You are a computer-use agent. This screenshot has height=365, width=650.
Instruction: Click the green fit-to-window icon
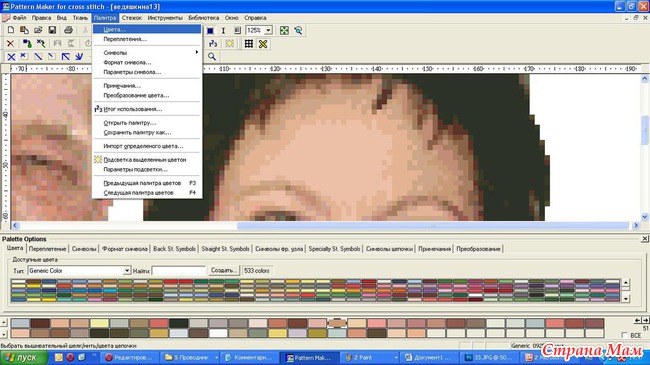[284, 31]
